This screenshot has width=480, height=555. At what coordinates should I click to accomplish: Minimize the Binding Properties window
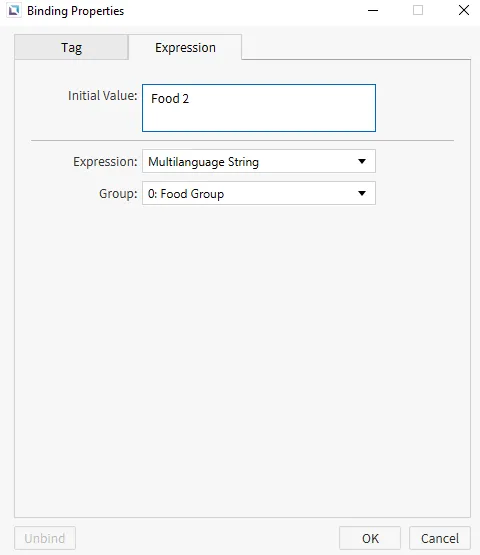pyautogui.click(x=373, y=11)
